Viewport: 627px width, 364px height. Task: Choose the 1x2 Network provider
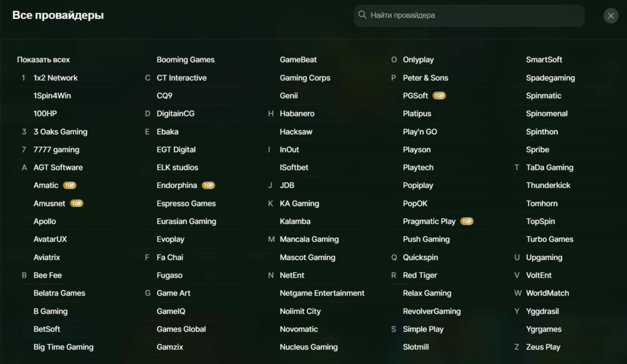tap(56, 78)
